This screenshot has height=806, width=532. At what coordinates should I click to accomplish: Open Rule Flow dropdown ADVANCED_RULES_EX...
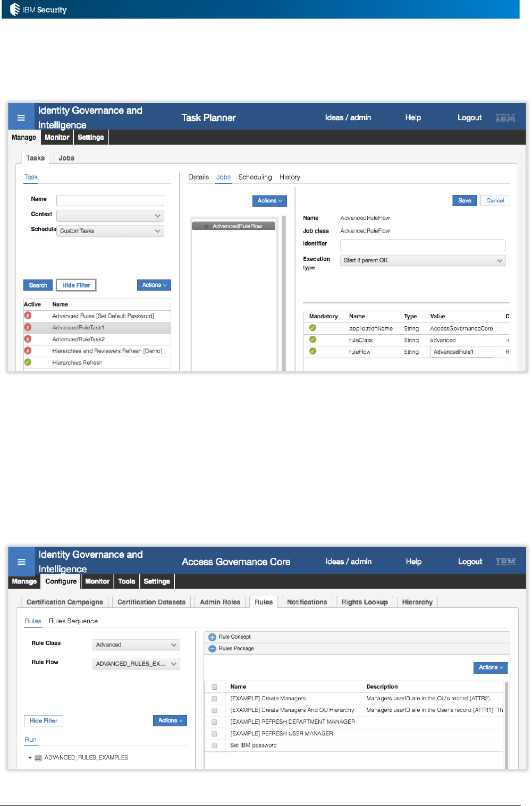136,664
